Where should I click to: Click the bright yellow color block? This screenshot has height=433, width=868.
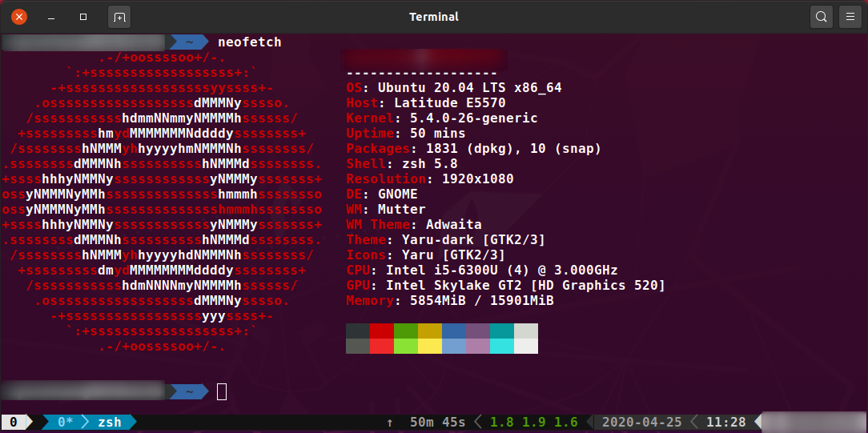(430, 346)
